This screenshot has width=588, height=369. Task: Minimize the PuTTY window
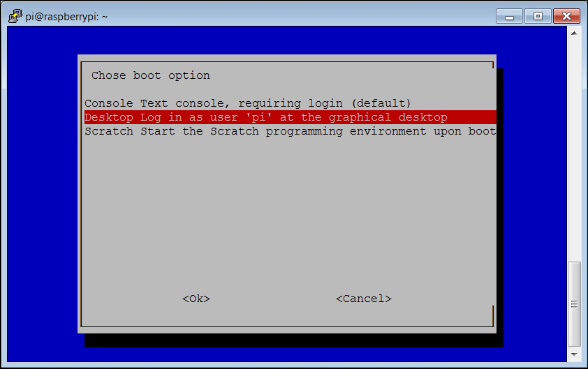[x=509, y=17]
